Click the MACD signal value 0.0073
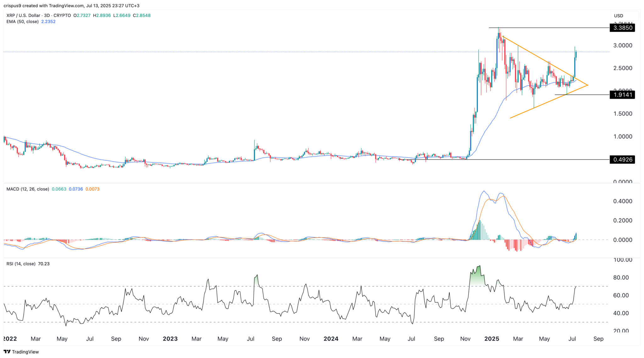The height and width of the screenshot is (358, 644). (x=92, y=189)
